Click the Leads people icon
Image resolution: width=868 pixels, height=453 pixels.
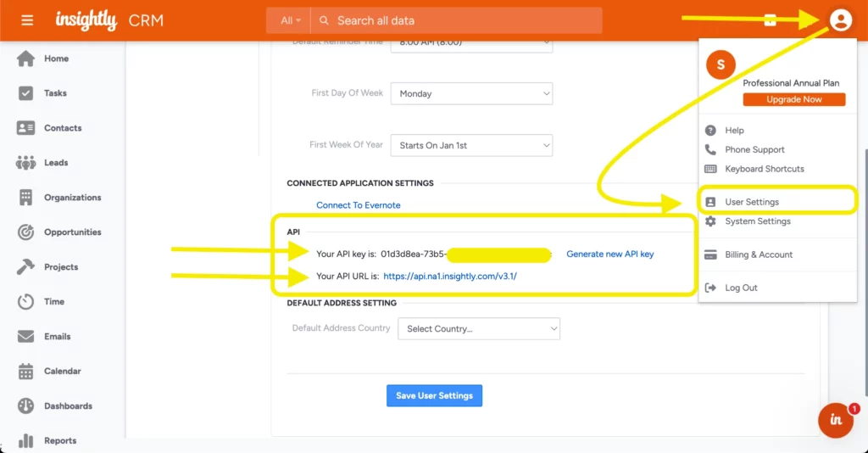tap(25, 163)
